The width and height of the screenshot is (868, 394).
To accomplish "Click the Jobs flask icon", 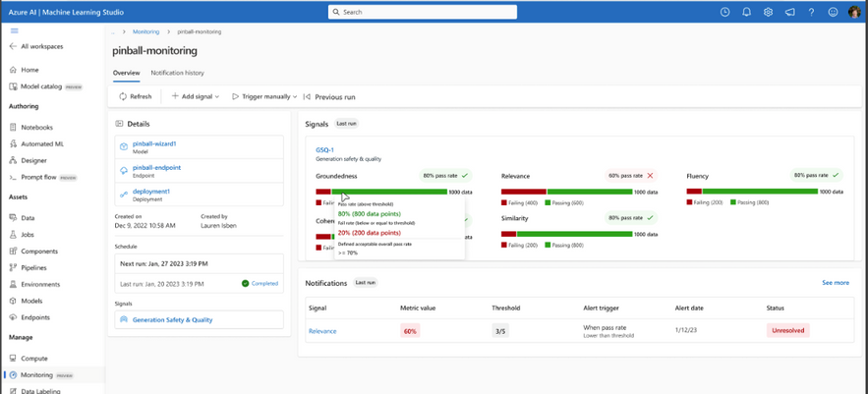I will (x=14, y=235).
